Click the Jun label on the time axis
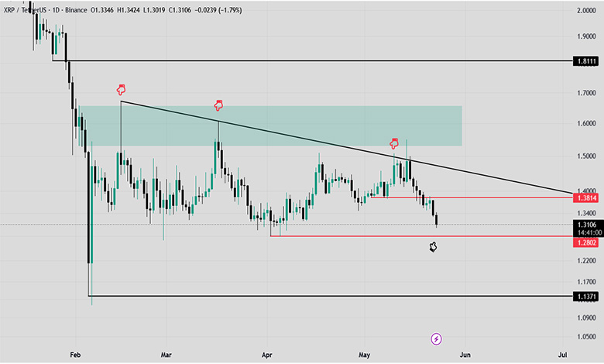Screen dimensions: 604x364 pos(465,355)
